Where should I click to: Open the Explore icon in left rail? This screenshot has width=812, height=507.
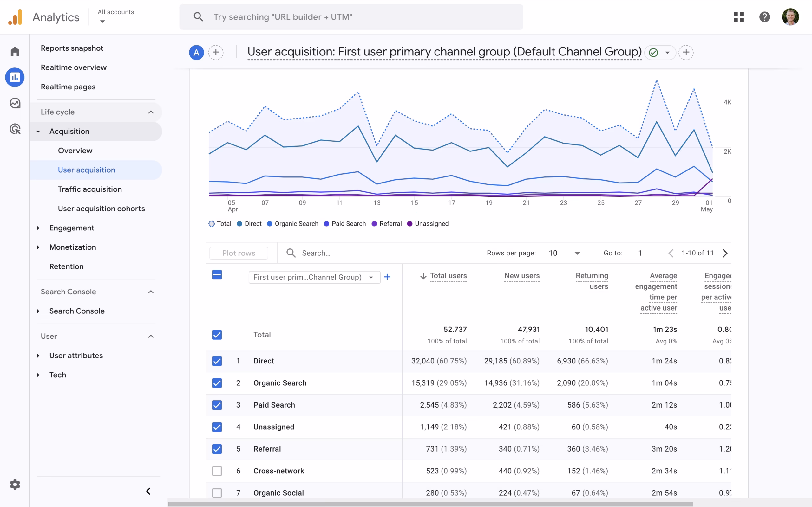coord(15,103)
